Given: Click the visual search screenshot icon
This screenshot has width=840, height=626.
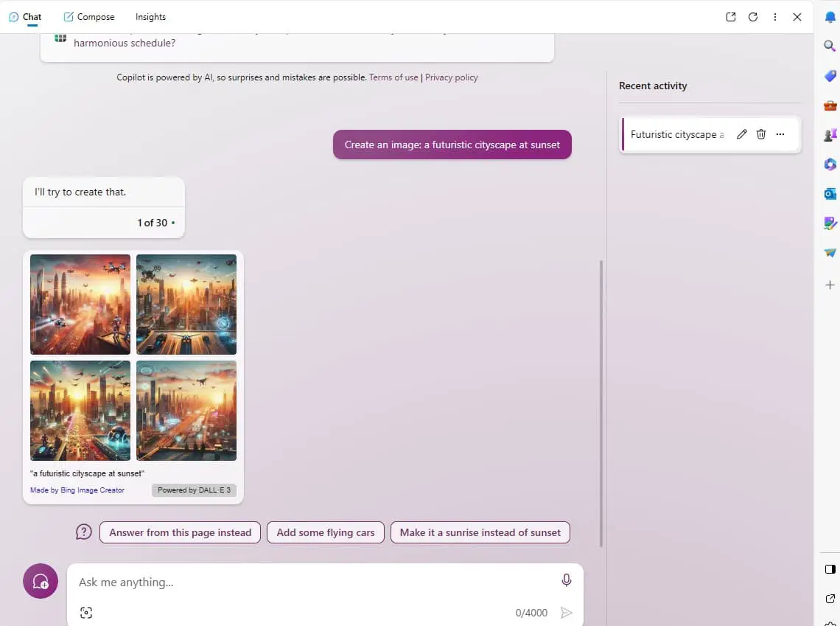Looking at the screenshot, I should 86,613.
